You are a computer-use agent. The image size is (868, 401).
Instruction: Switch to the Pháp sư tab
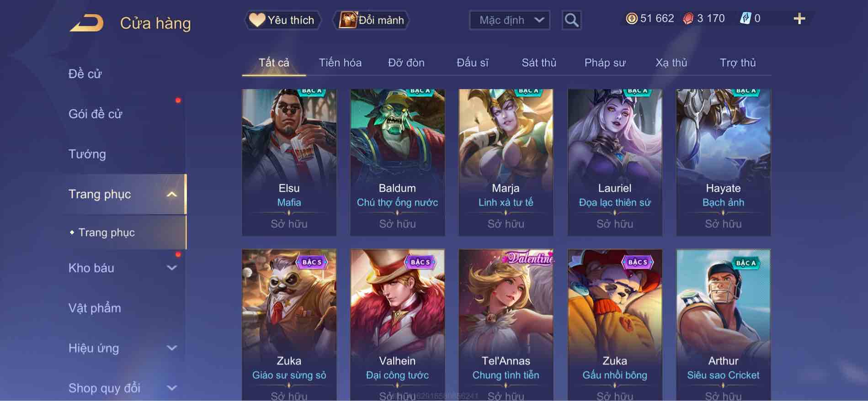coord(605,63)
